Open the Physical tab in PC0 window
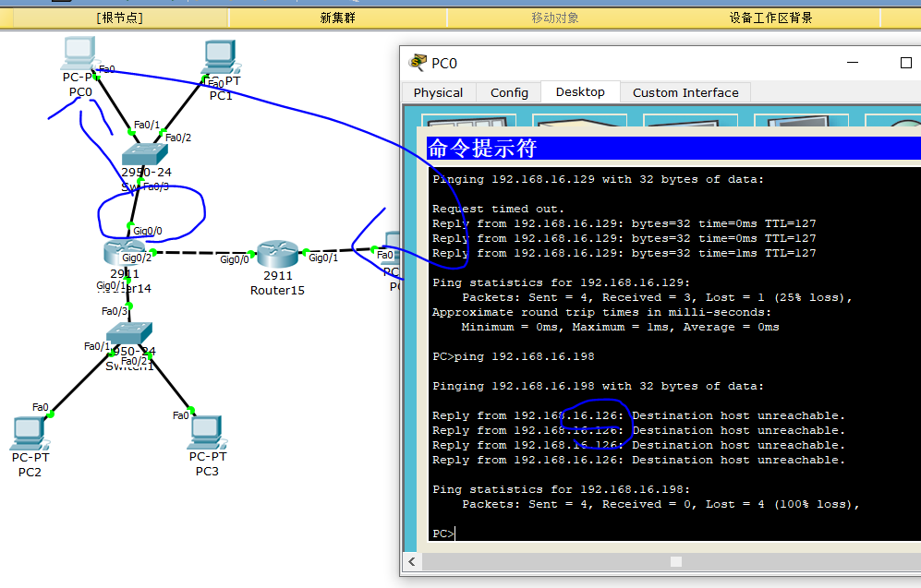The height and width of the screenshot is (588, 921). click(438, 92)
